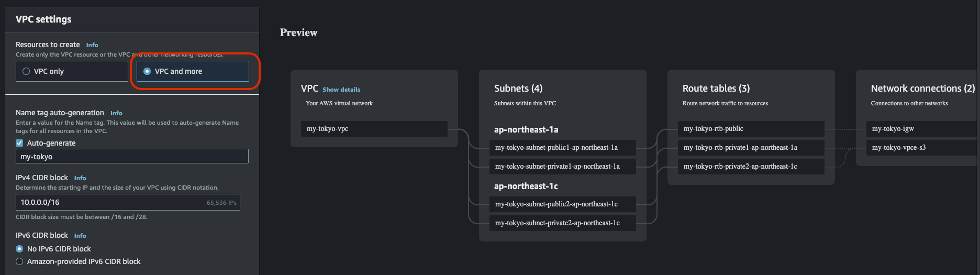Click the name tag field containing my-tokyo

click(132, 157)
